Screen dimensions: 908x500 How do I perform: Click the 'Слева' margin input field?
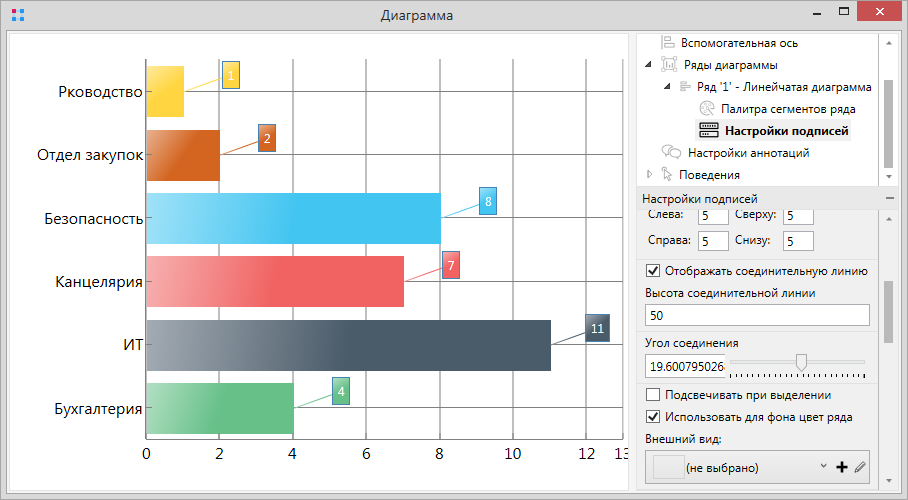[x=713, y=216]
